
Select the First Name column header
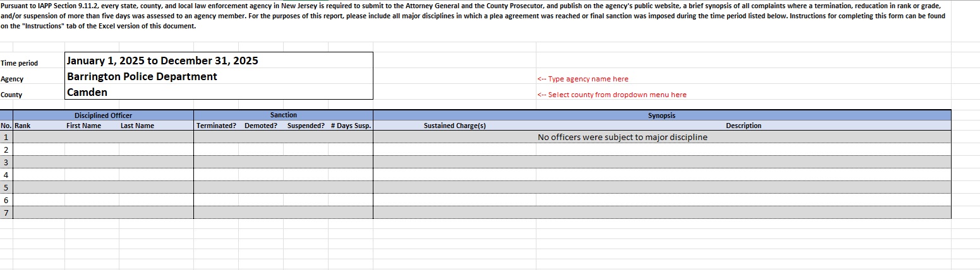[83, 126]
